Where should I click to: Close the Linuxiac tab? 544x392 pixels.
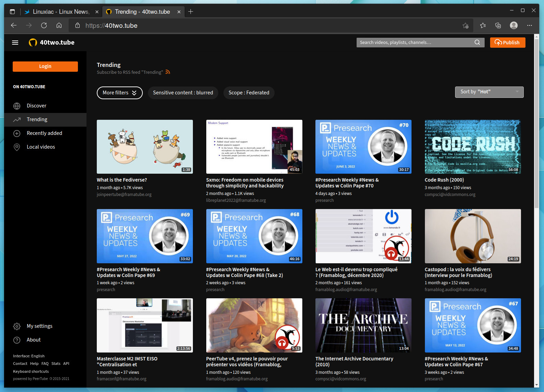(x=97, y=12)
